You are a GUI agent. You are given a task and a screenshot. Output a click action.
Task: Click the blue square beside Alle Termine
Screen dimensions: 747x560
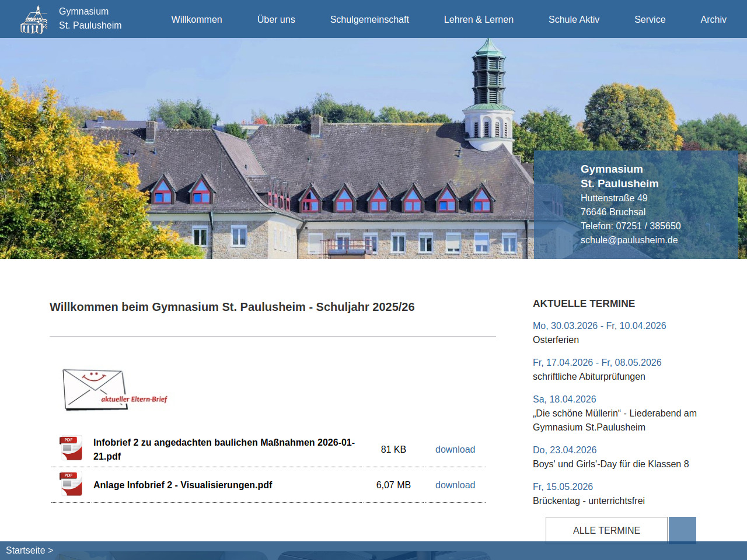coord(682,529)
